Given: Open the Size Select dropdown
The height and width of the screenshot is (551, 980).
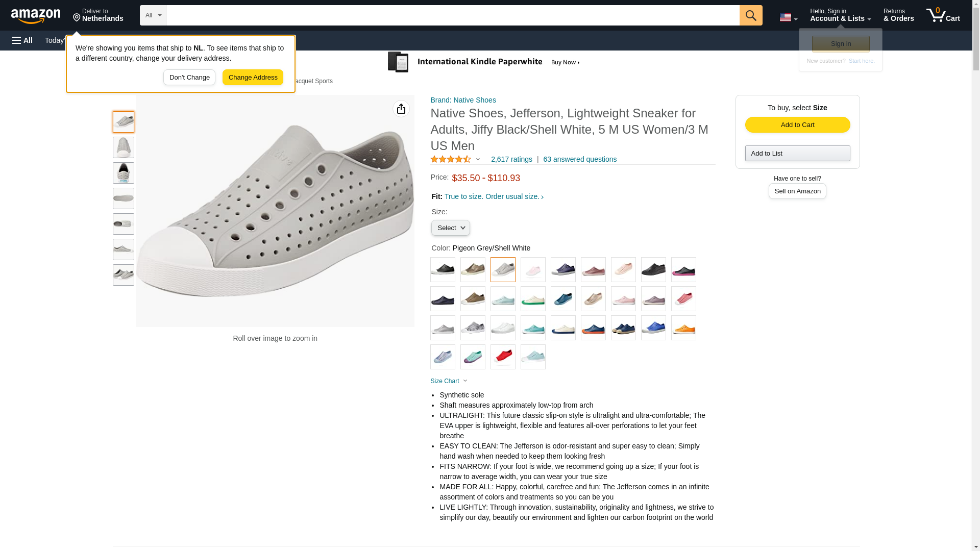Looking at the screenshot, I should (450, 228).
